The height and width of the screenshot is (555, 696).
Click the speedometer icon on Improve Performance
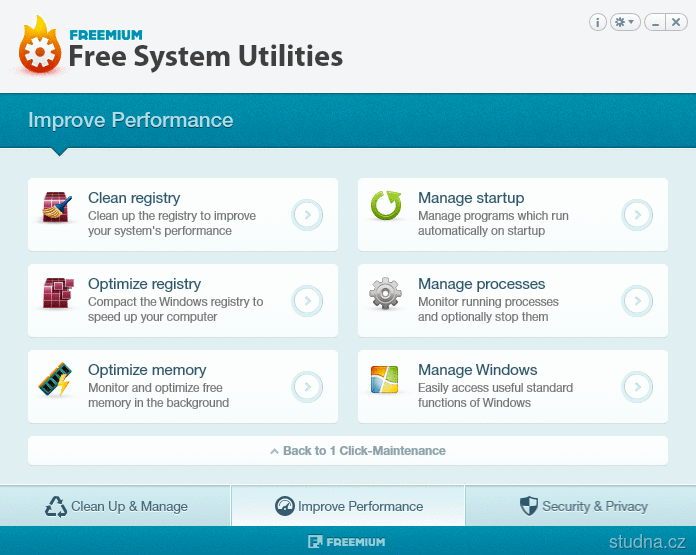[285, 506]
